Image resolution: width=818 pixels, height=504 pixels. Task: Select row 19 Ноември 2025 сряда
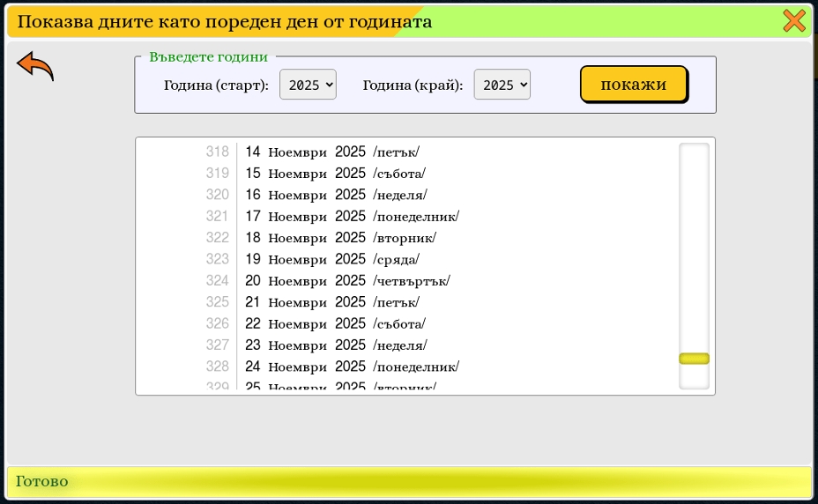332,259
